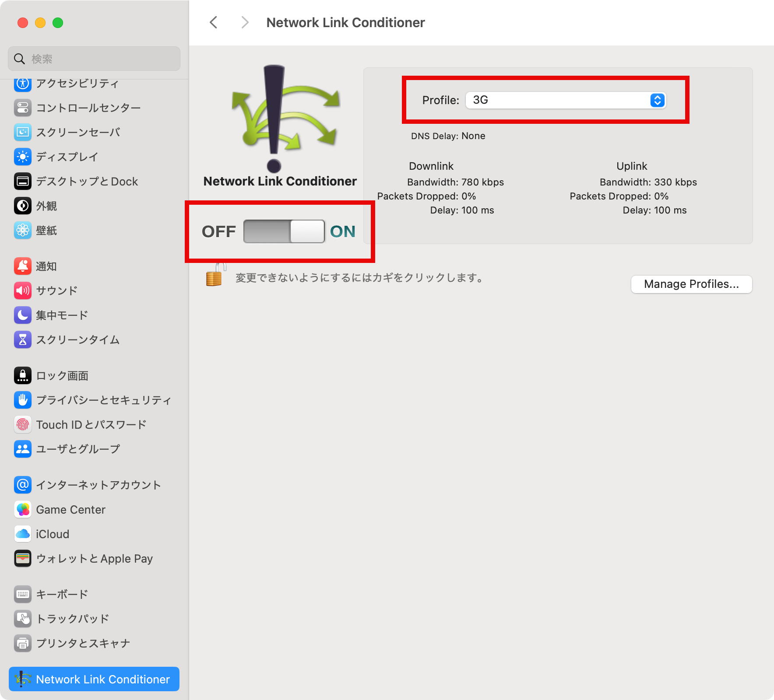Click the 検索 search field
Screen dimensions: 774x700
[94, 59]
